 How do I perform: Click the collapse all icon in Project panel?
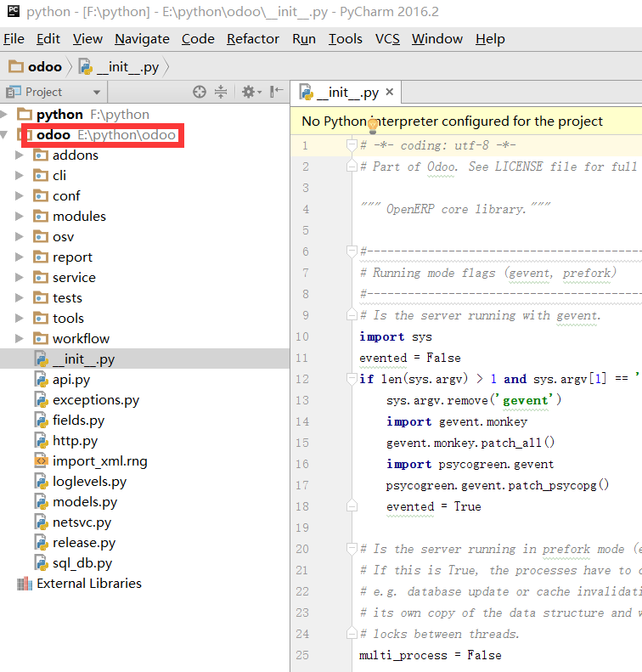(x=221, y=92)
